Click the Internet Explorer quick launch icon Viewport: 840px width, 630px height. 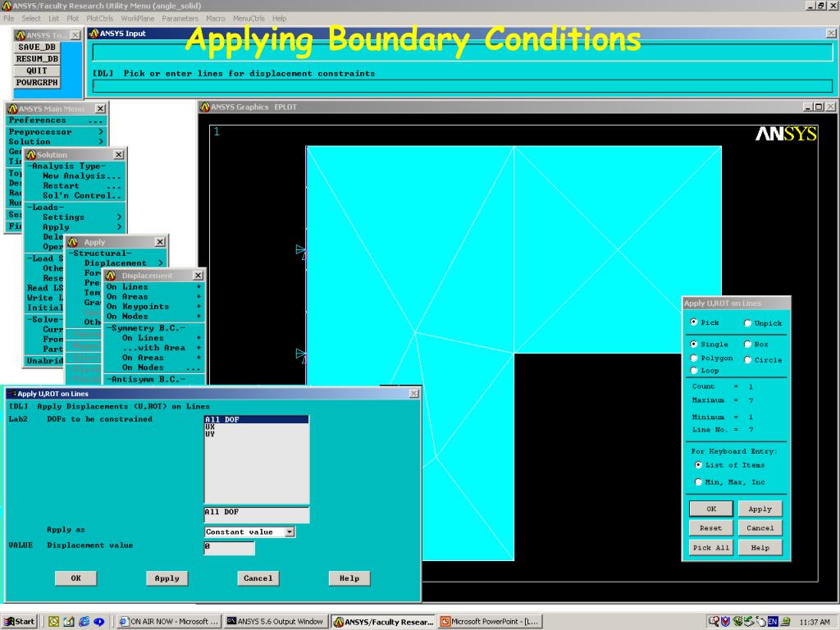tap(84, 622)
